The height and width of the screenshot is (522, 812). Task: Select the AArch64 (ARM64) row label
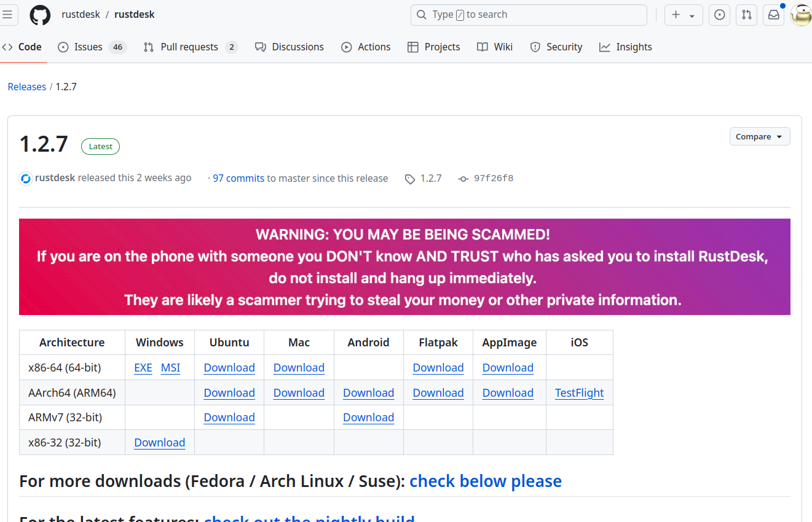(72, 393)
